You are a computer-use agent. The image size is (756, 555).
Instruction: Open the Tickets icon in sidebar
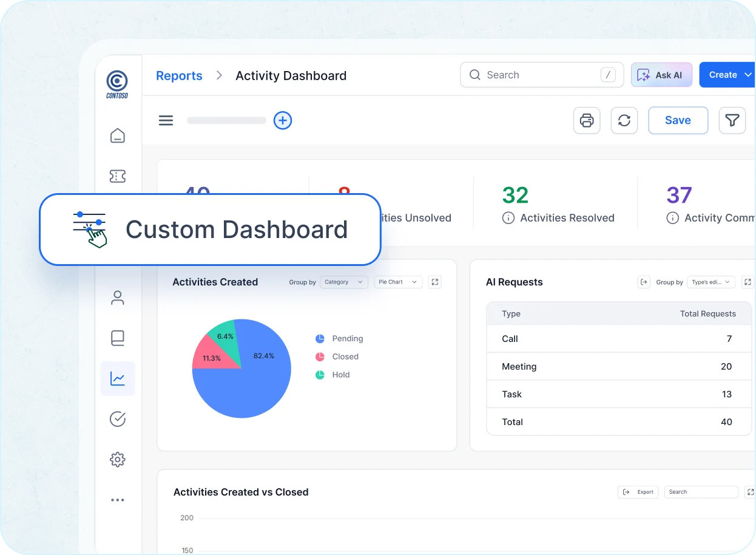click(118, 176)
